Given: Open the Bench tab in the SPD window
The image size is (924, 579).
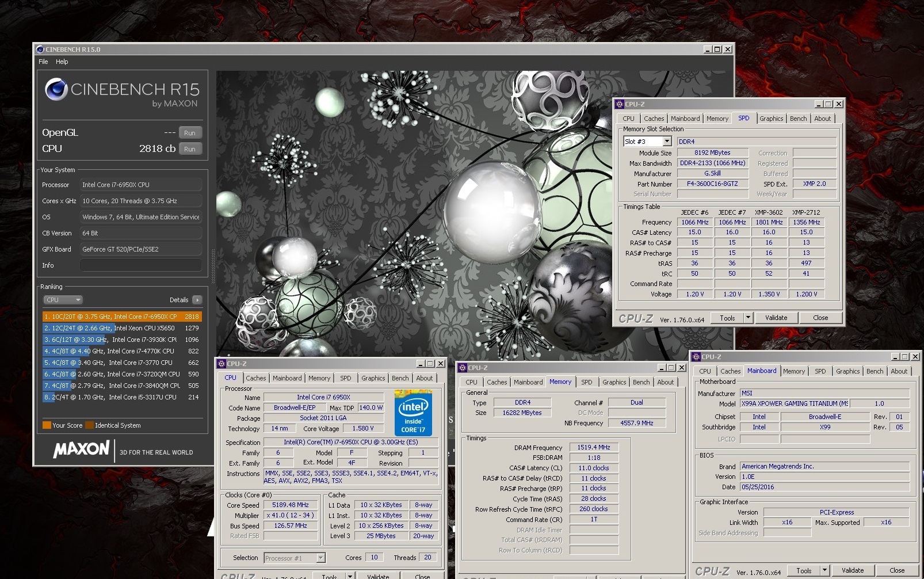Looking at the screenshot, I should pos(798,119).
